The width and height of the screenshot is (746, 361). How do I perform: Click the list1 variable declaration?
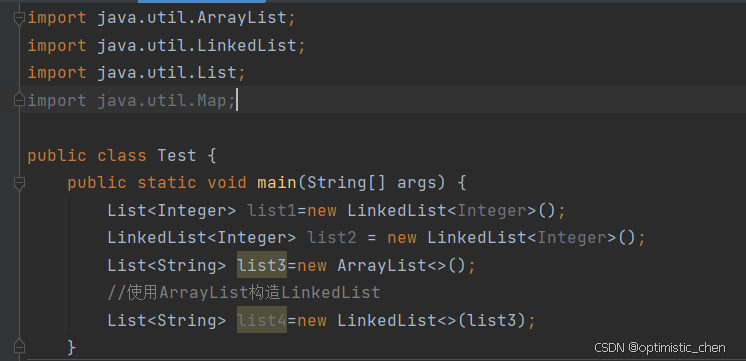tap(272, 210)
